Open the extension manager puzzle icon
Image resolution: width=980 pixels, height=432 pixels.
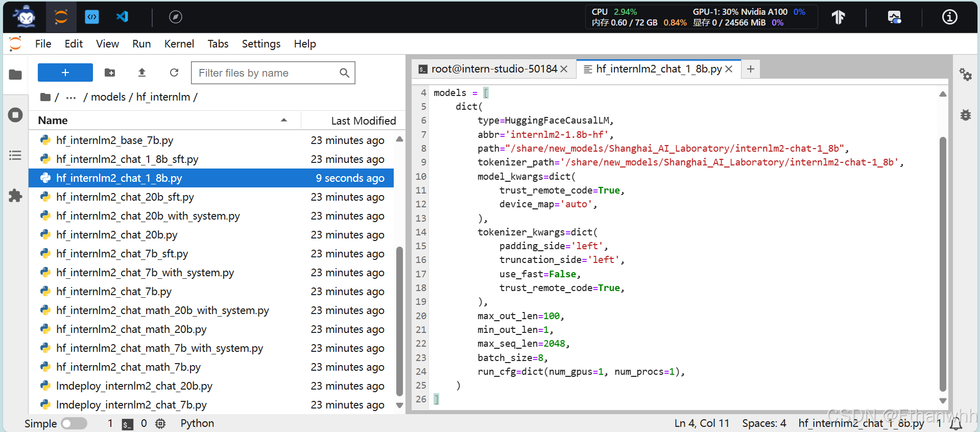pos(15,196)
